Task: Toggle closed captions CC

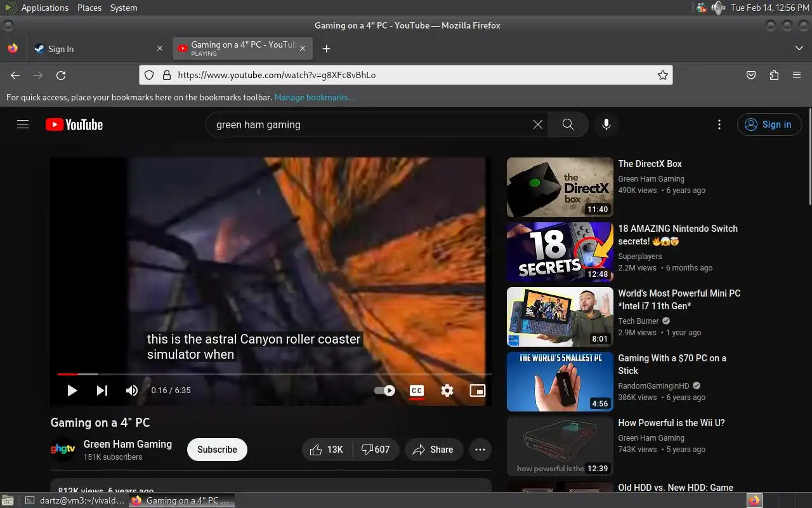Action: (417, 391)
